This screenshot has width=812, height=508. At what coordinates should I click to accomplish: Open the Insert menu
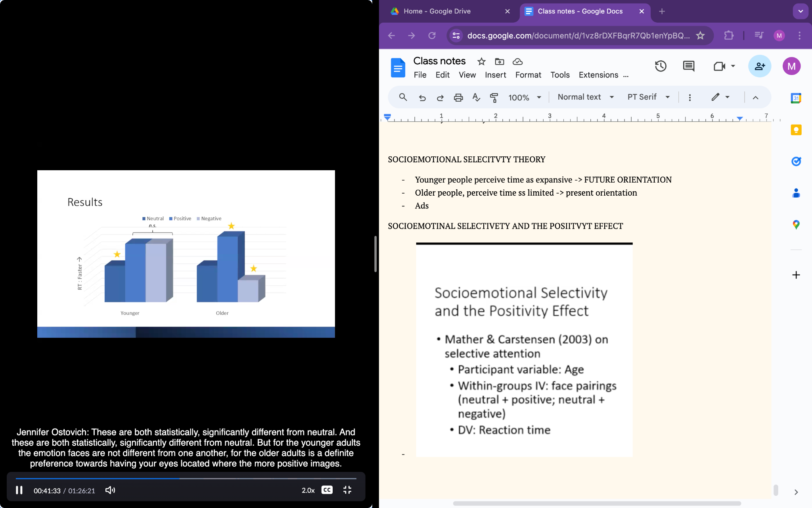click(x=495, y=75)
